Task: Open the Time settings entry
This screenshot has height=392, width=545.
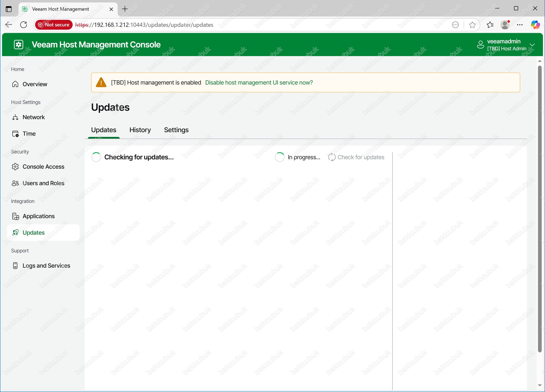Action: [x=43, y=134]
